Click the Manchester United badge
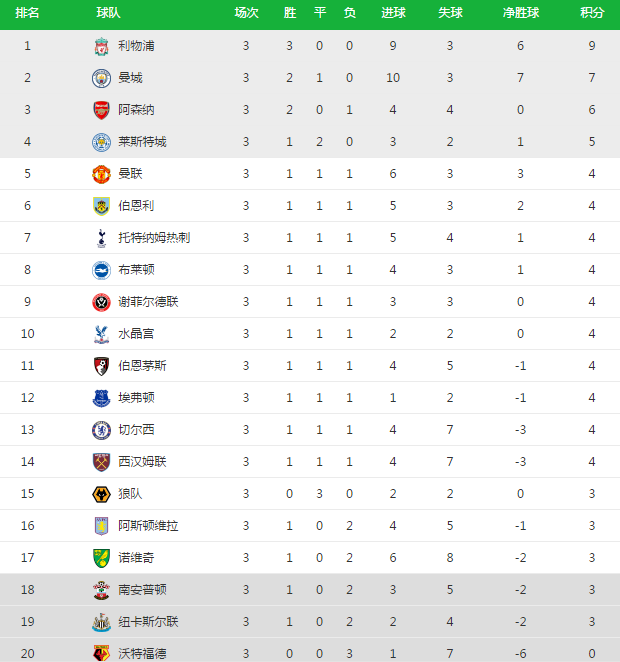The height and width of the screenshot is (662, 620). tap(101, 174)
